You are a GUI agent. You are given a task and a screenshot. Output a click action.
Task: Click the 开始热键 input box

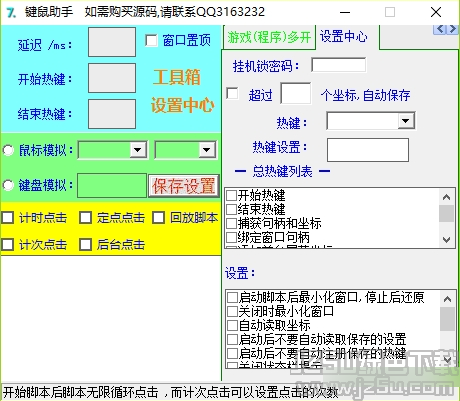point(112,78)
